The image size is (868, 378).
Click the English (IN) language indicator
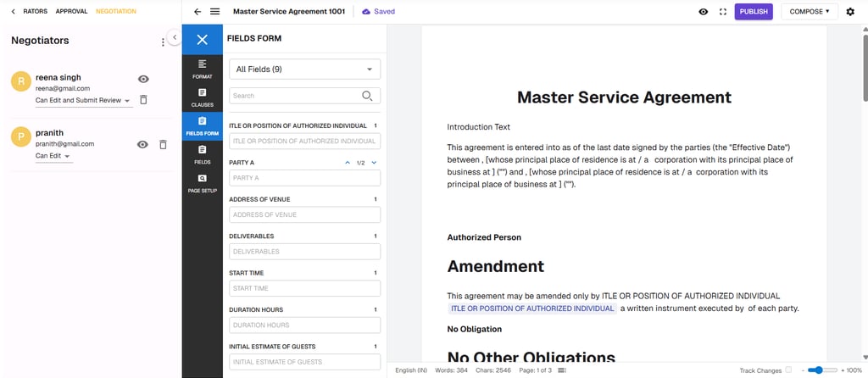(x=411, y=370)
